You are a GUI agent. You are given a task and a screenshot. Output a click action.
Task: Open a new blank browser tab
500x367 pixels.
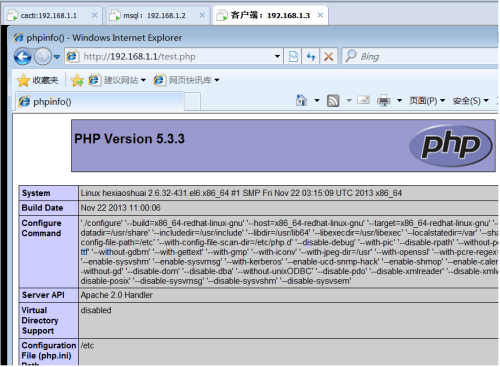192,101
